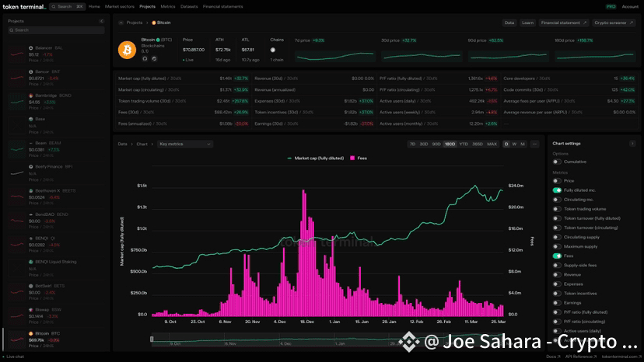Click the Bitcoin chain icon under Chains

tap(273, 50)
